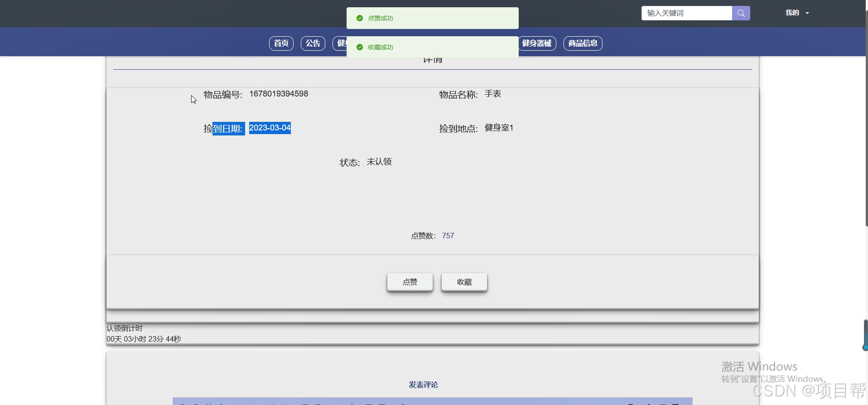Click the 认领倒计时 label
Image resolution: width=868 pixels, height=405 pixels.
125,328
